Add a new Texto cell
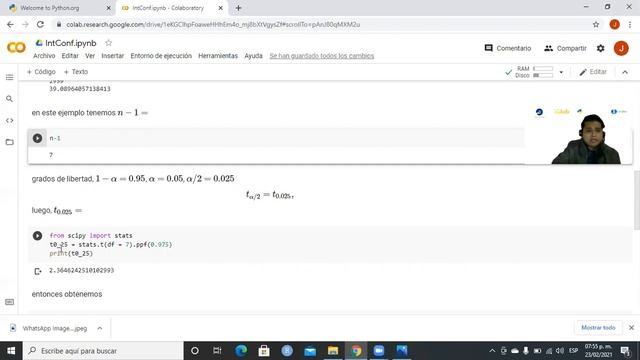Image resolution: width=640 pixels, height=360 pixels. (76, 72)
